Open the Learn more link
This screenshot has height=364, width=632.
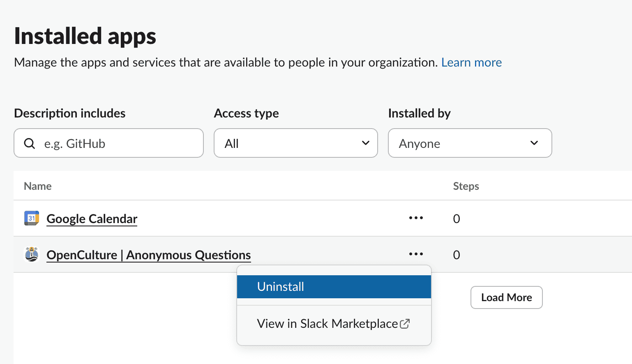click(471, 62)
